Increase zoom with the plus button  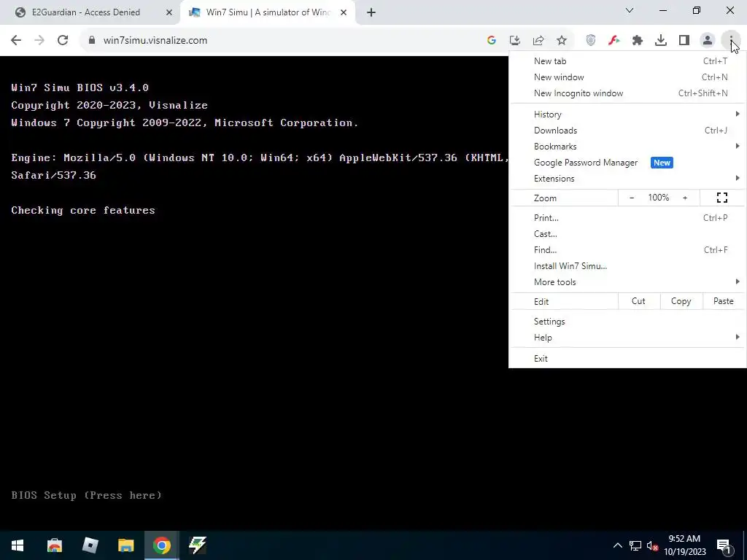(x=685, y=198)
